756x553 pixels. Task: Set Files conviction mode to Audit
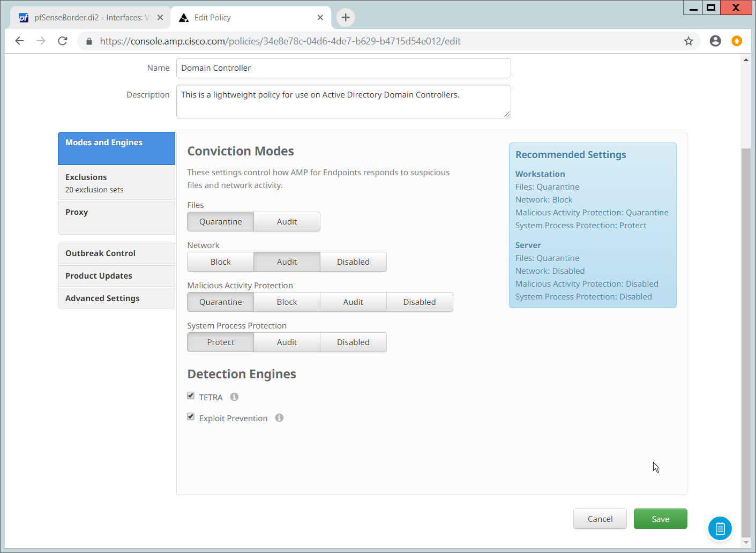[x=287, y=222]
